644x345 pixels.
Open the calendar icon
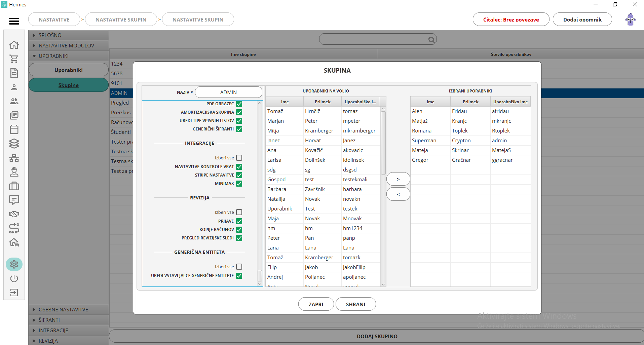[x=14, y=129]
